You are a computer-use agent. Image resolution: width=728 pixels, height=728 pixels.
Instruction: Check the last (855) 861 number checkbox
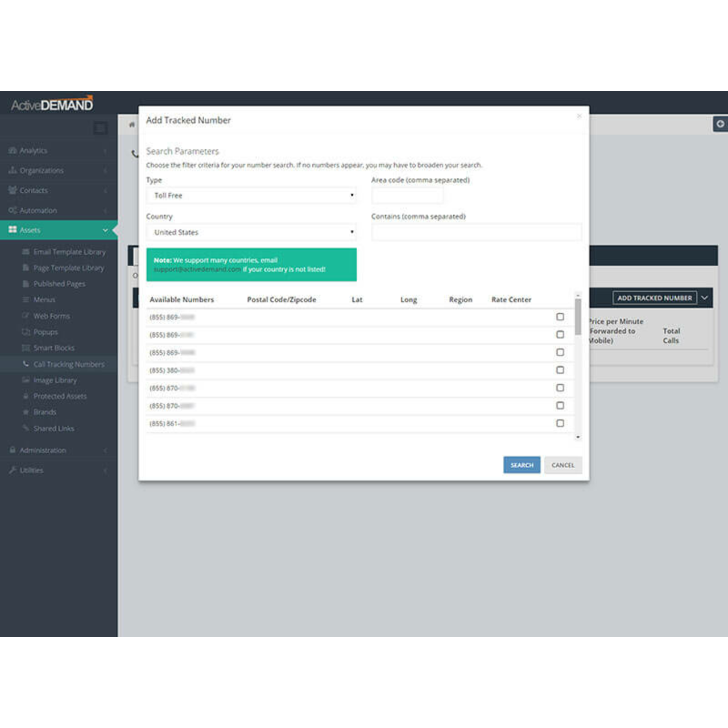560,423
